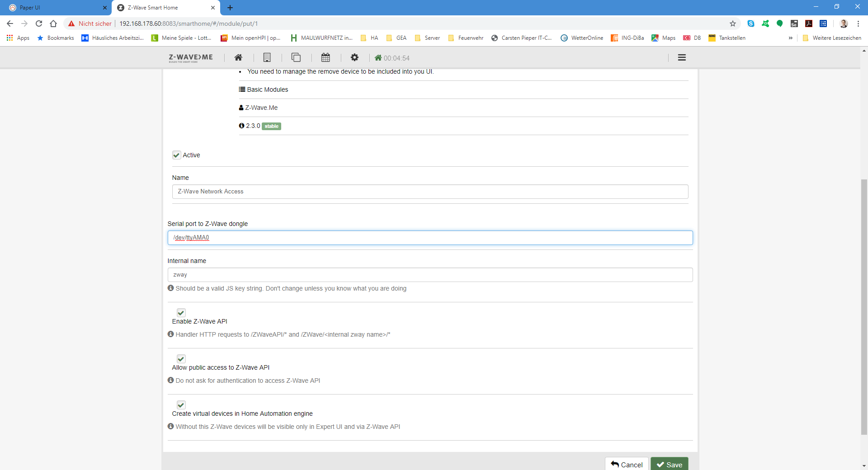Bookmark this page with the star icon

point(733,23)
